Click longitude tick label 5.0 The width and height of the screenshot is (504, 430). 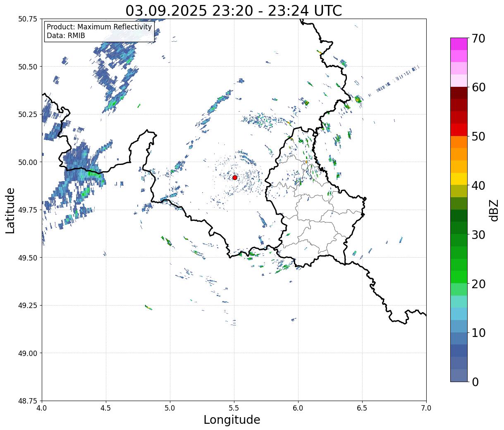170,408
